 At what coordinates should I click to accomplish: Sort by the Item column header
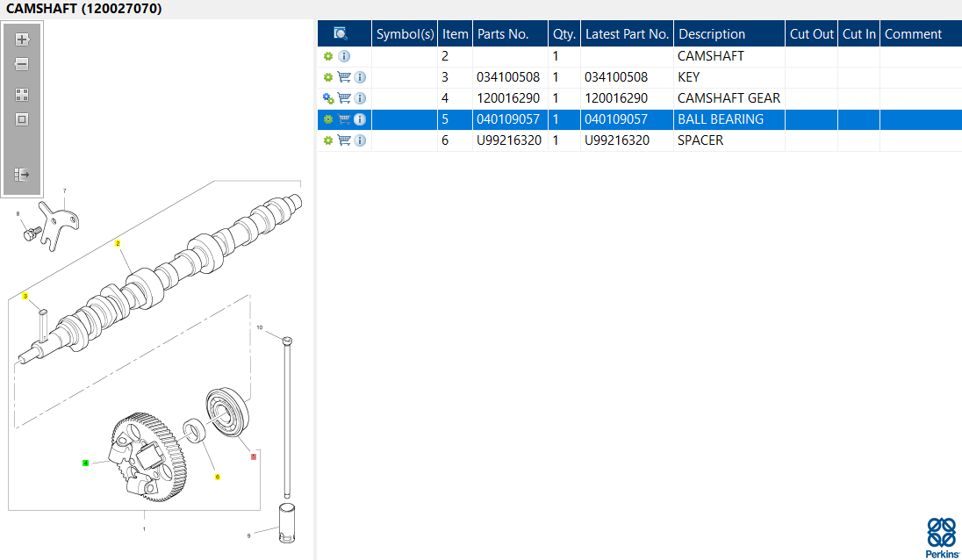pos(456,33)
